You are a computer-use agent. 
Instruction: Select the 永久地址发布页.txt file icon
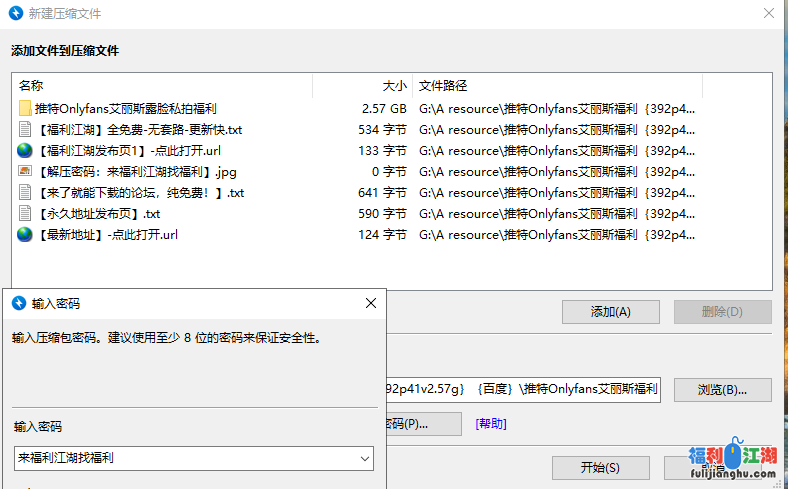pyautogui.click(x=25, y=213)
